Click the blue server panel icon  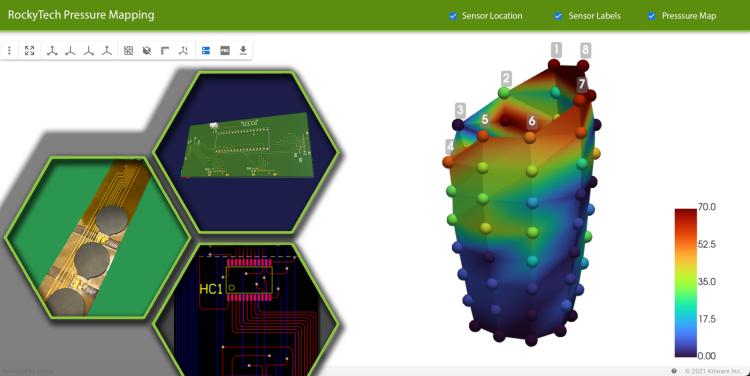(x=206, y=51)
